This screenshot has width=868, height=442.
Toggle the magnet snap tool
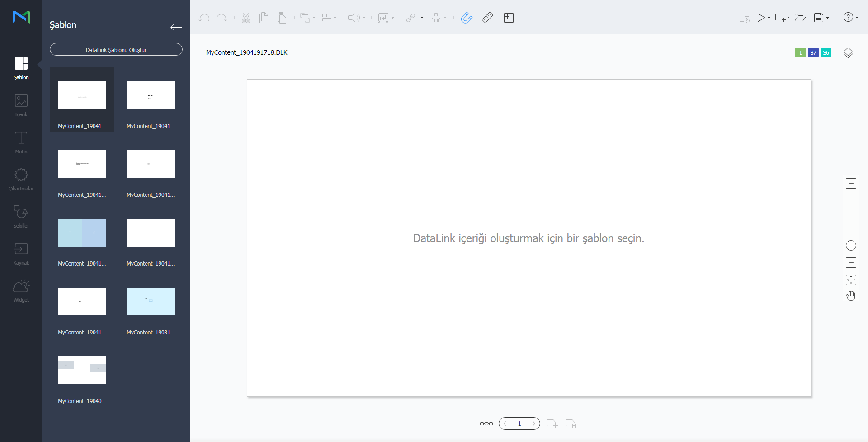[467, 18]
